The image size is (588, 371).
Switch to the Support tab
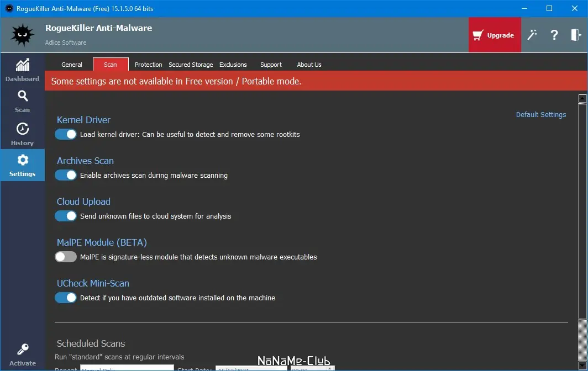pyautogui.click(x=271, y=65)
